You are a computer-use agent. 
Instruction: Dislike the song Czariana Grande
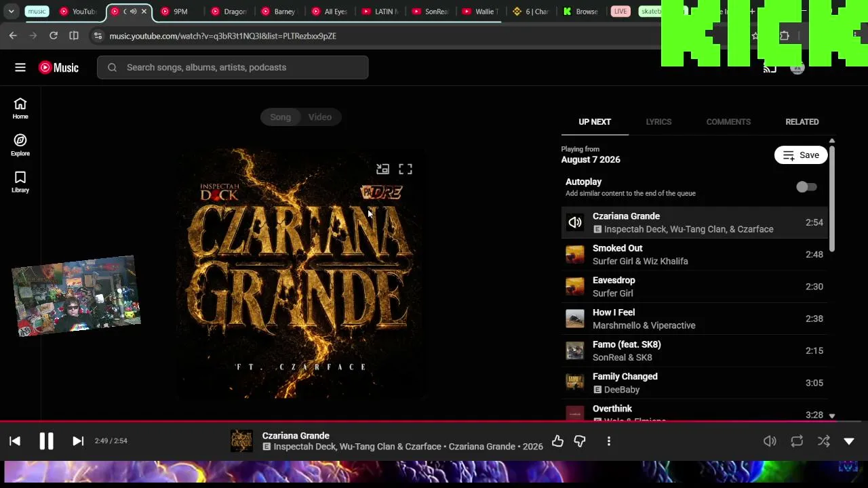[580, 441]
